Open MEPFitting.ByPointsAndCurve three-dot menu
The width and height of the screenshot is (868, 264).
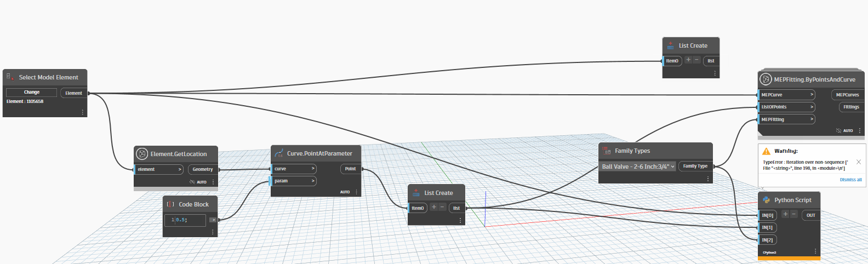(860, 131)
